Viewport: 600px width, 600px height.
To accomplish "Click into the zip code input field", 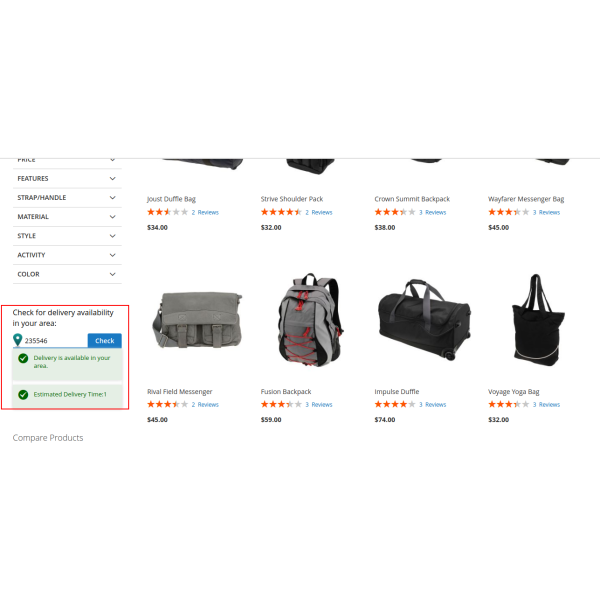I will pyautogui.click(x=55, y=341).
